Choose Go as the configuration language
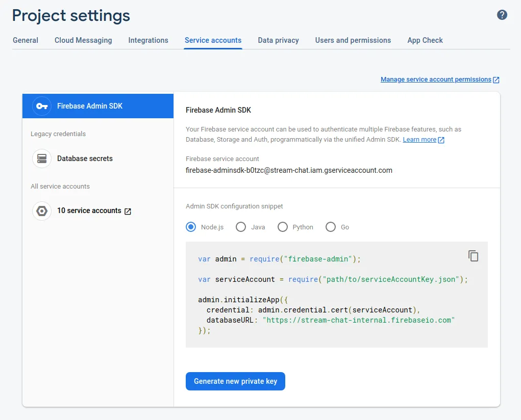The image size is (521, 420). (x=330, y=227)
